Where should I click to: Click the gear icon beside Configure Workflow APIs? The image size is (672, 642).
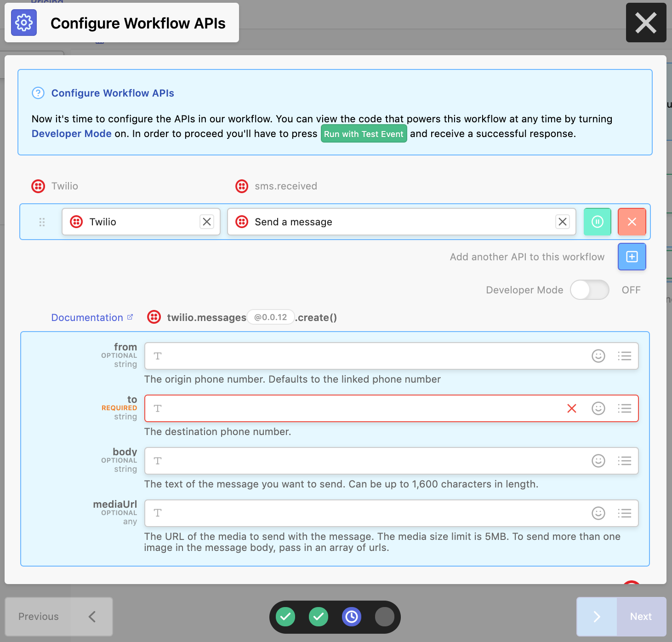24,23
